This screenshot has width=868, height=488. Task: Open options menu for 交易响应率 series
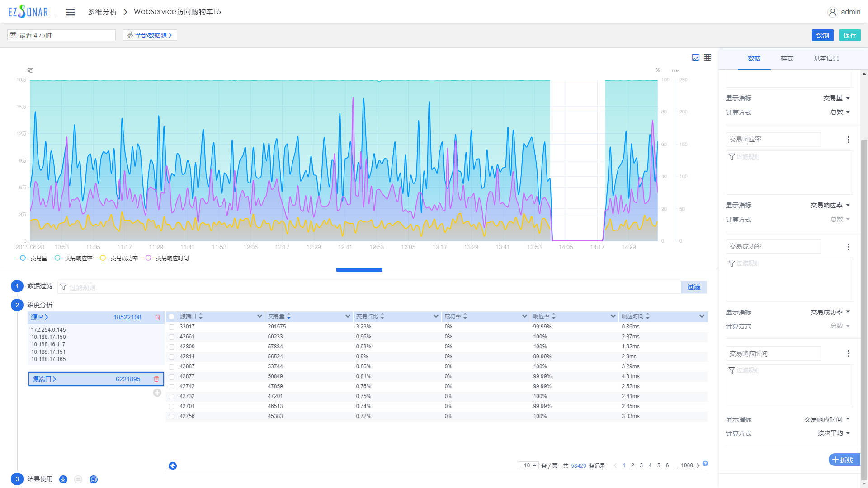[848, 140]
